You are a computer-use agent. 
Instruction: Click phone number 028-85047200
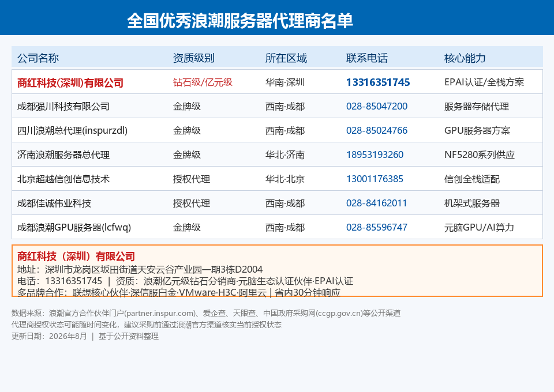[377, 106]
